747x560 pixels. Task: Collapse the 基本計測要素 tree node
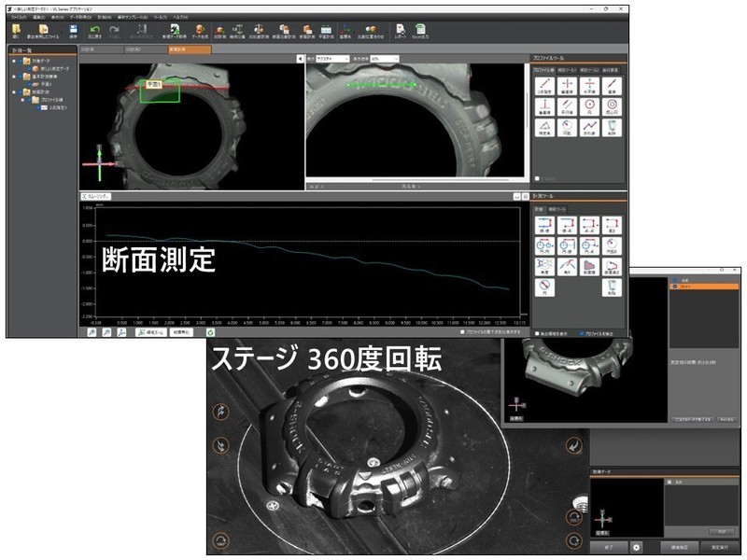tap(14, 77)
